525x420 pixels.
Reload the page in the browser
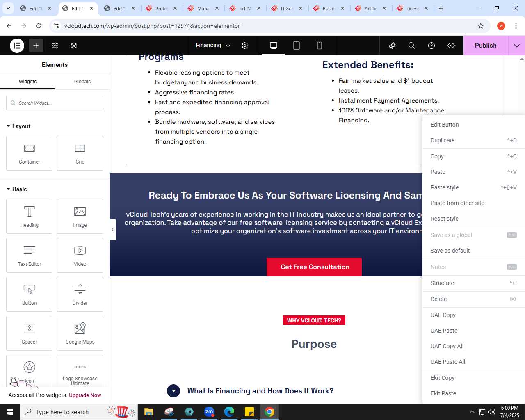[x=39, y=26]
